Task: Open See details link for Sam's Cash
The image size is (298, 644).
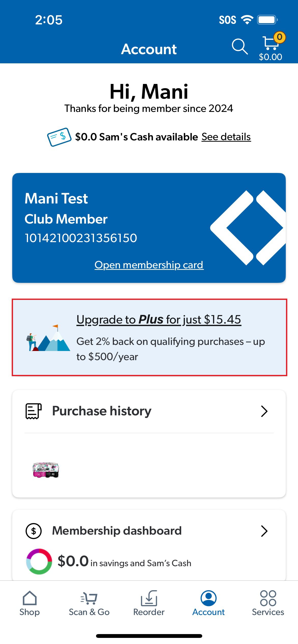Action: coord(226,137)
